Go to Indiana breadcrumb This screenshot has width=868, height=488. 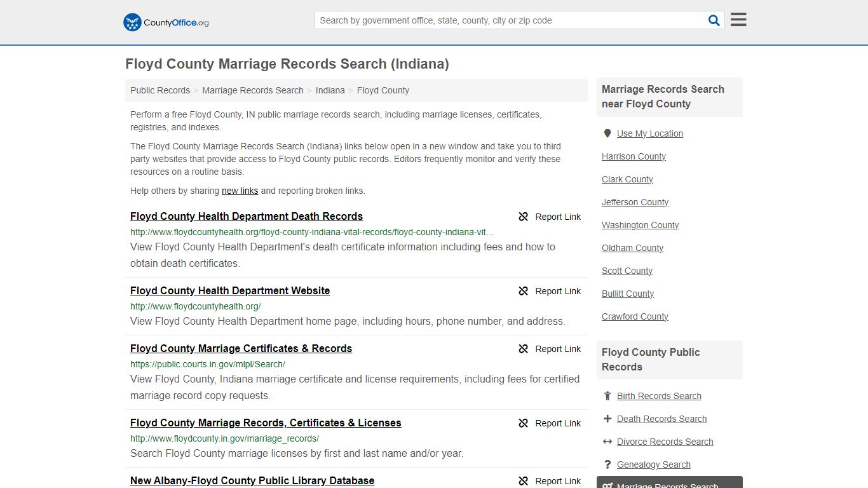click(x=330, y=90)
